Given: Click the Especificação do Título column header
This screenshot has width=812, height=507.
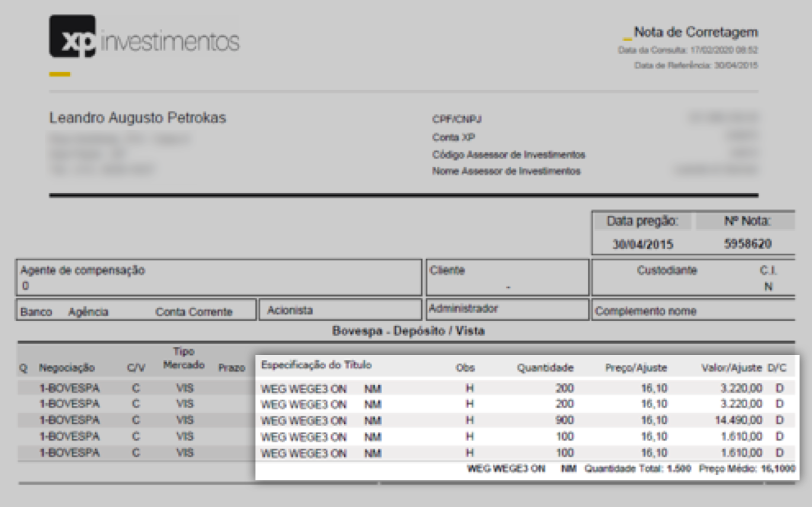Looking at the screenshot, I should [x=317, y=365].
